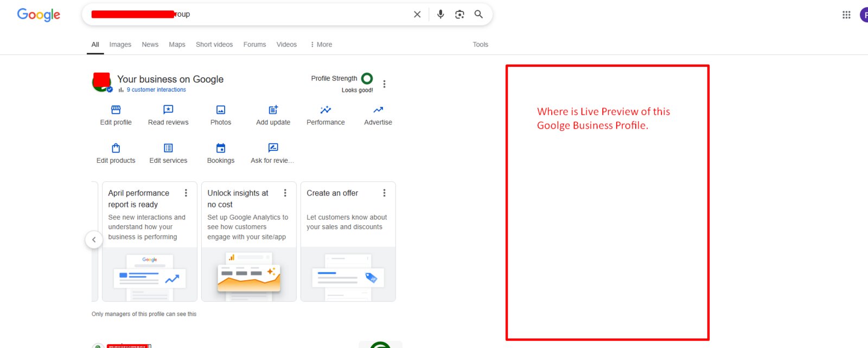This screenshot has height=348, width=868.
Task: Click the Profile Strength ring indicator
Action: point(367,79)
